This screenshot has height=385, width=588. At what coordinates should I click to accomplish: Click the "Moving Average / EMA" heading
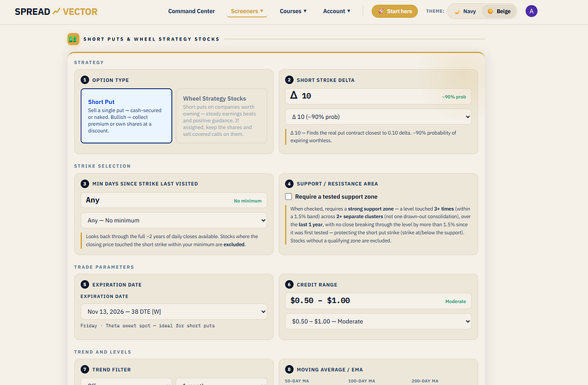point(330,370)
